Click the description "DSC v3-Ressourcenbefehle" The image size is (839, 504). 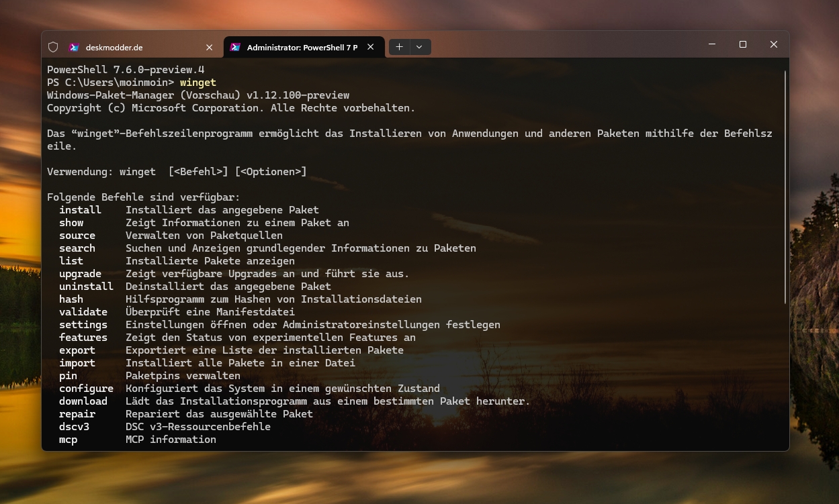(198, 427)
